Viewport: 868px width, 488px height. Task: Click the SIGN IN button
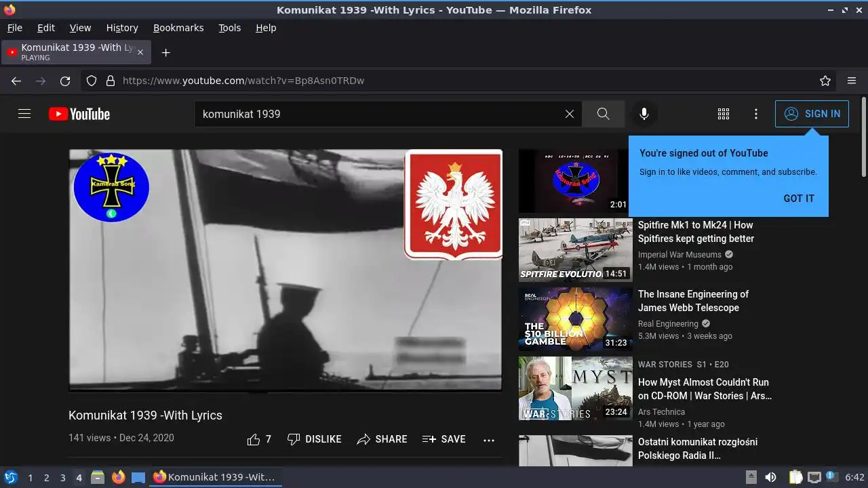[812, 114]
